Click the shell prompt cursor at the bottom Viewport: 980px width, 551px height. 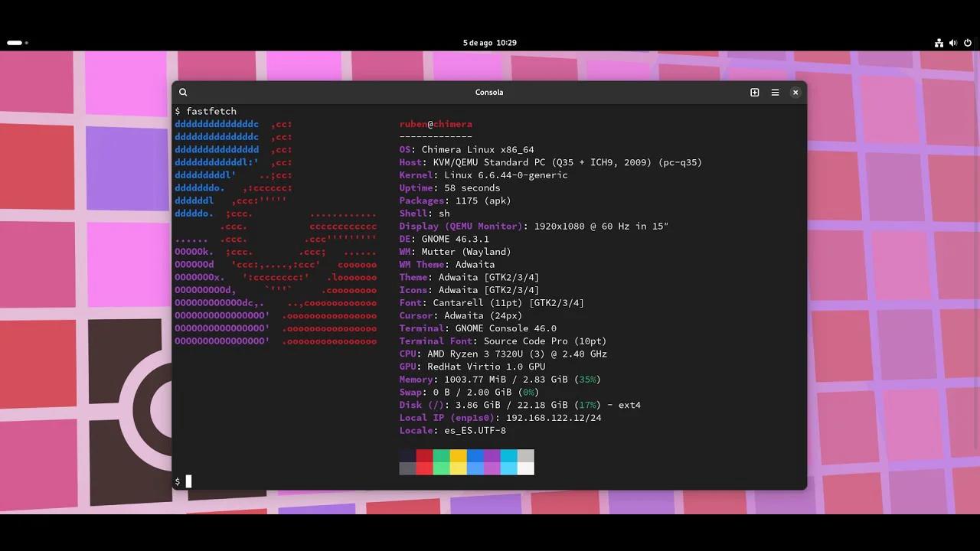pyautogui.click(x=188, y=481)
